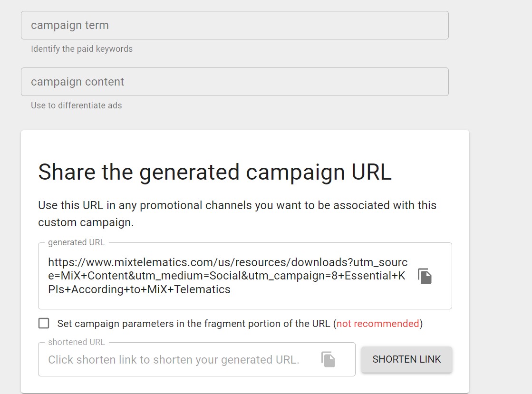Click the generated URL field label
The height and width of the screenshot is (394, 532).
tap(76, 242)
